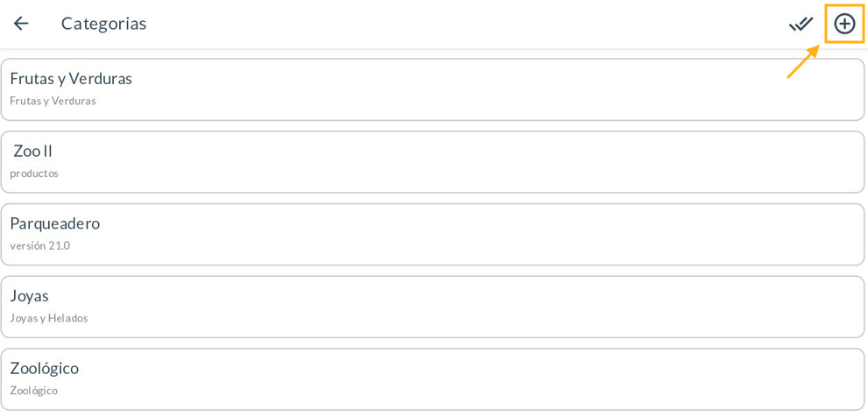Click the orange arrow annotation

pos(802,61)
